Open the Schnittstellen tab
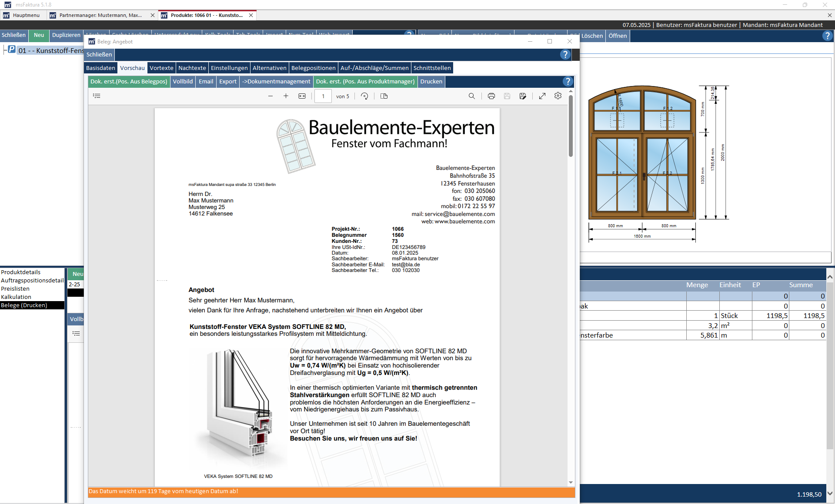835x504 pixels. [x=432, y=68]
